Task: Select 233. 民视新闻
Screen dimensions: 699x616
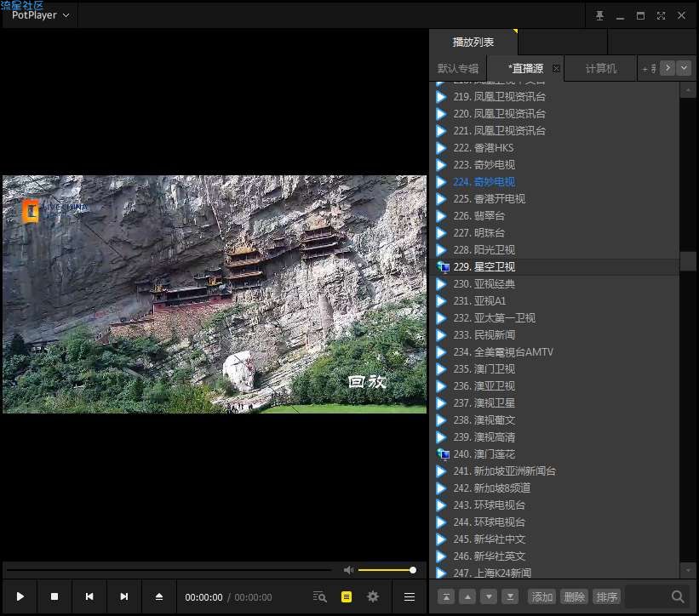Action: point(554,335)
